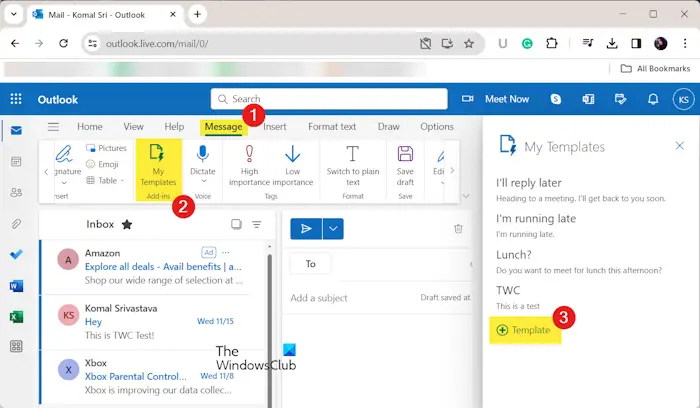Open the Xbox Parental Control email

[152, 377]
